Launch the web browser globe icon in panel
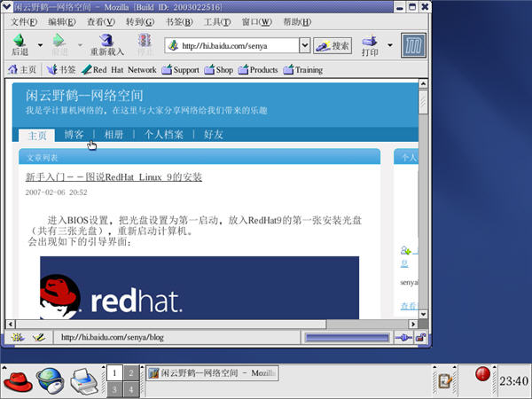This screenshot has width=532, height=399. (x=51, y=381)
